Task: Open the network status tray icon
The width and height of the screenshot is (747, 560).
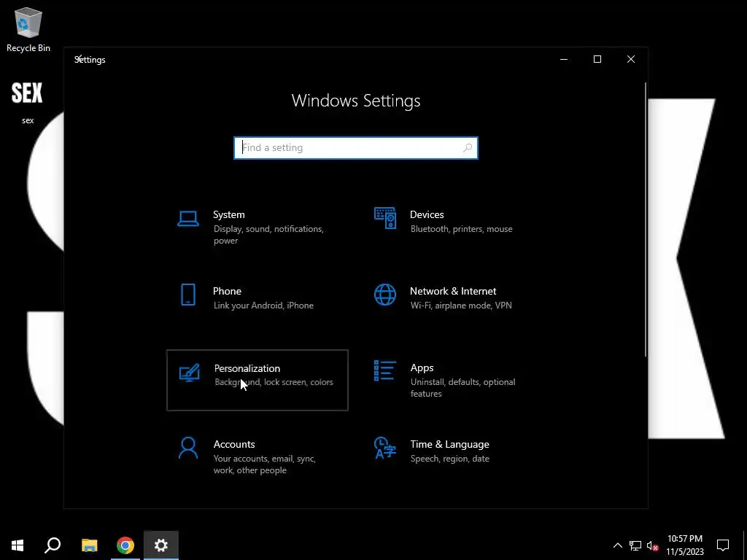Action: click(635, 545)
